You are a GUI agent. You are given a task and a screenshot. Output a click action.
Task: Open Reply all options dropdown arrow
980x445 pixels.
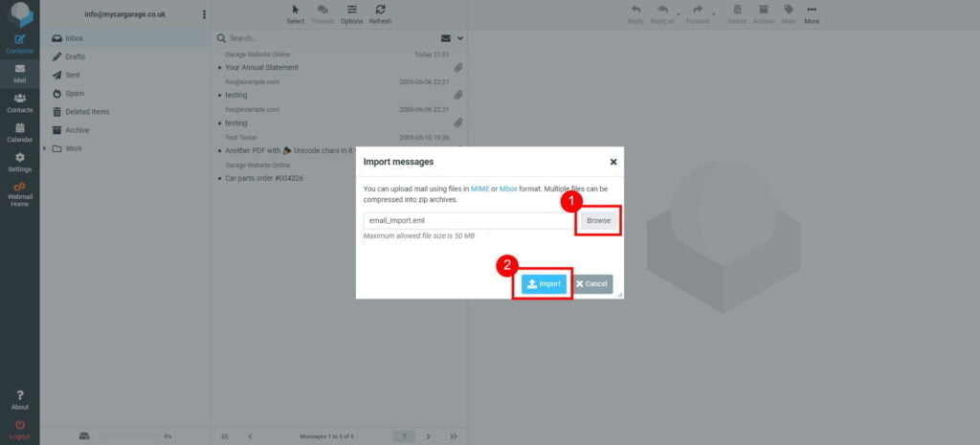[x=679, y=13]
